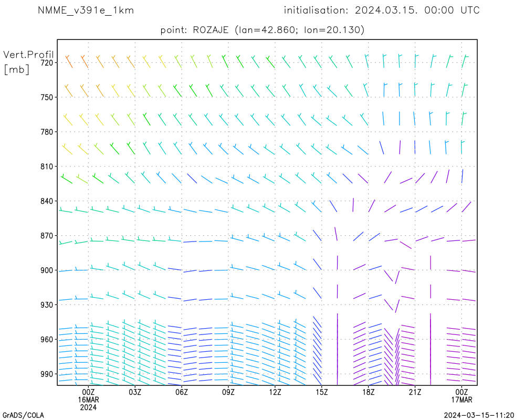This screenshot has height=420, width=525.
Task: Click the 990 pressure level label
Action: 47,374
